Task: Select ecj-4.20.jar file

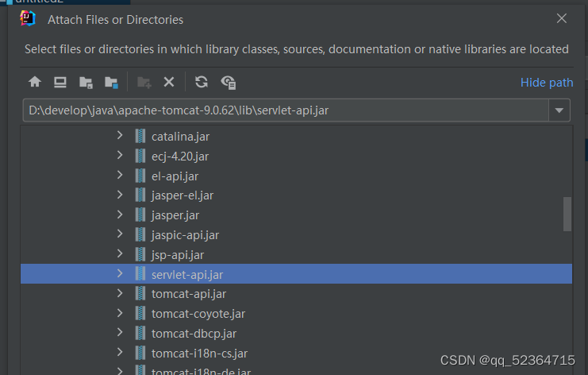Action: click(180, 157)
